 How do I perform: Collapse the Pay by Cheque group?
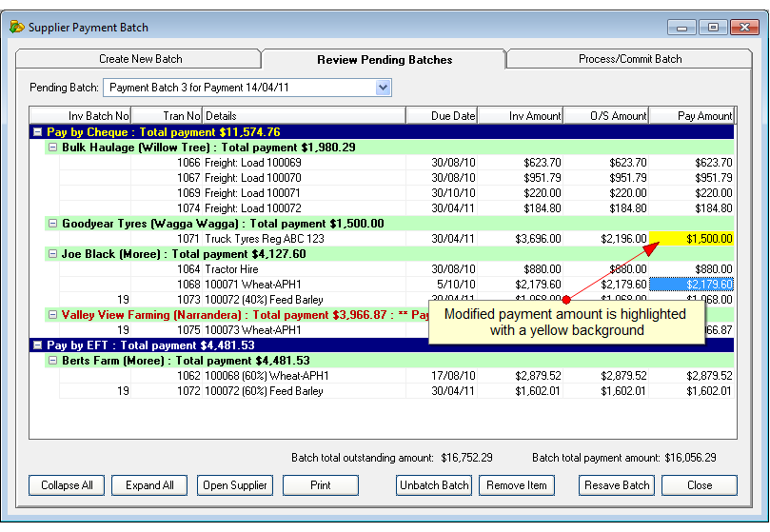tap(37, 131)
